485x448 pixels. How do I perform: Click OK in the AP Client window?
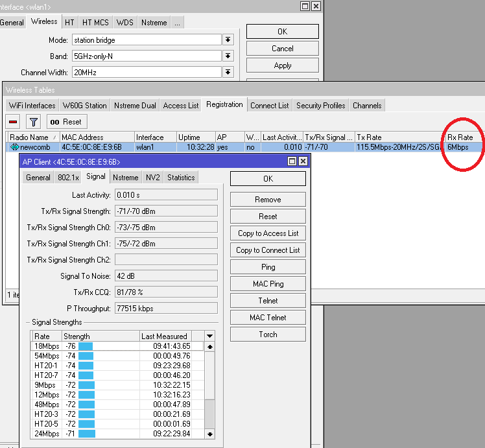[268, 179]
